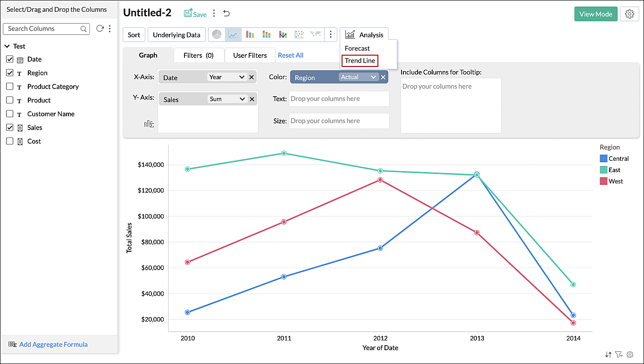Viewport: 644px width, 364px height.
Task: Enable the Product Category checkbox
Action: point(9,87)
